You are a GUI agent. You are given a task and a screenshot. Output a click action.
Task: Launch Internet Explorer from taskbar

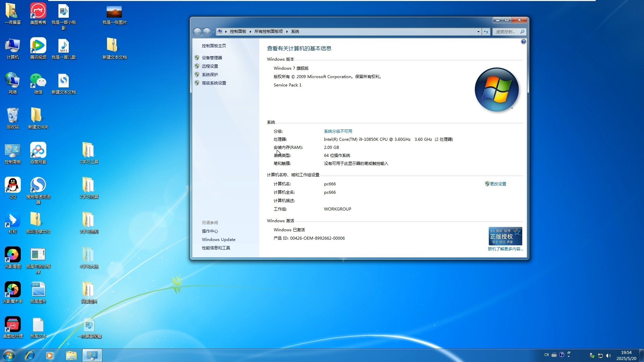point(30,355)
